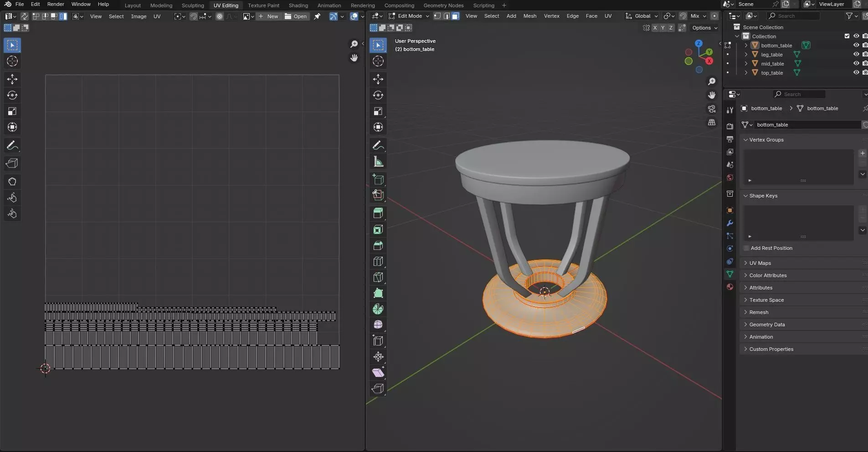Open the File menu

pos(20,4)
